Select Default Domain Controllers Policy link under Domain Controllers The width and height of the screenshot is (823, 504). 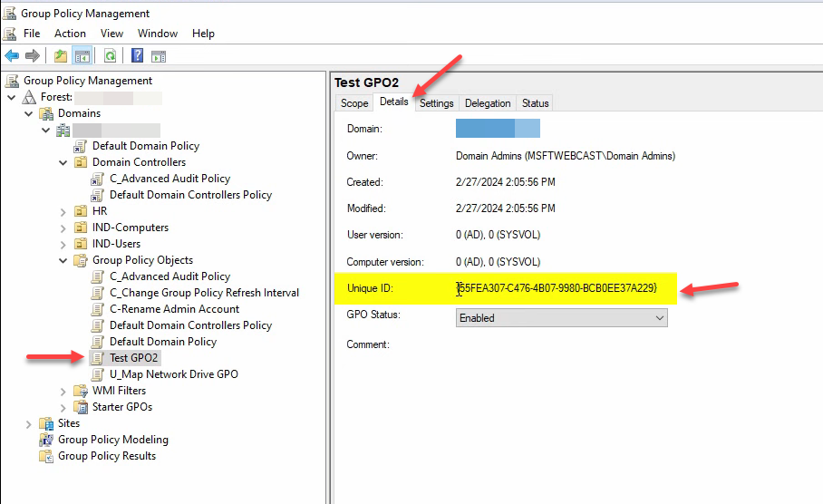(190, 195)
